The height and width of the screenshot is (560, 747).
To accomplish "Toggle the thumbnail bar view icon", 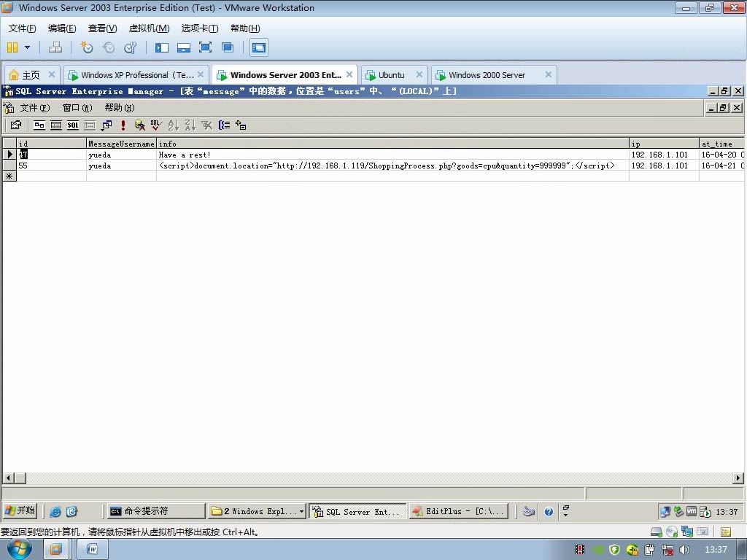I will tap(184, 47).
